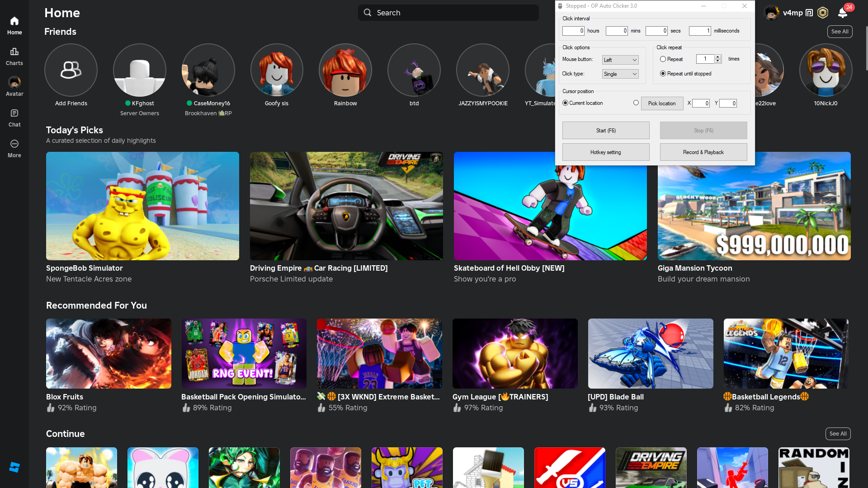Image resolution: width=868 pixels, height=488 pixels.
Task: Open Rainbow friend avatar
Action: (x=345, y=70)
